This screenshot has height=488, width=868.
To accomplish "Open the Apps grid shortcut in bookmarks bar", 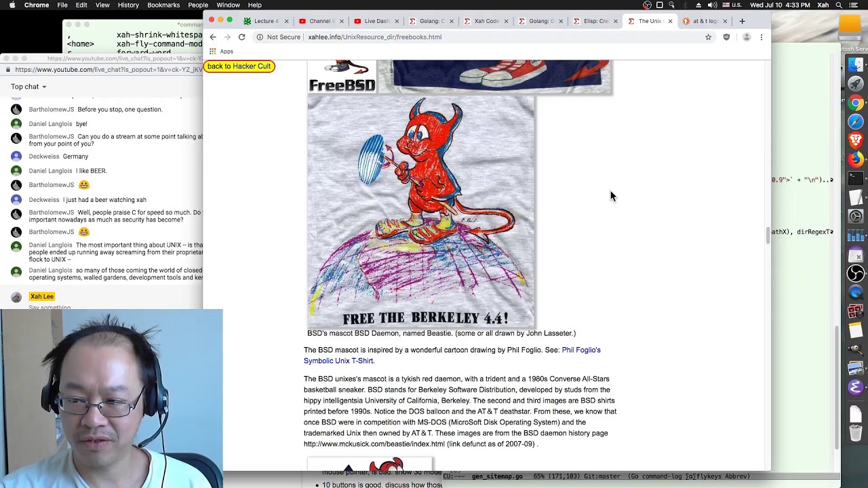I will click(x=212, y=52).
